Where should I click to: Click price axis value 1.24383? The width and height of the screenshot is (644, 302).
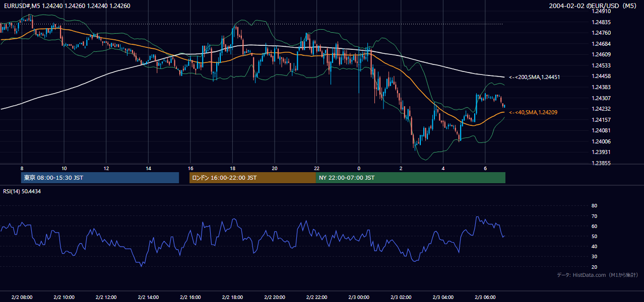pos(601,87)
